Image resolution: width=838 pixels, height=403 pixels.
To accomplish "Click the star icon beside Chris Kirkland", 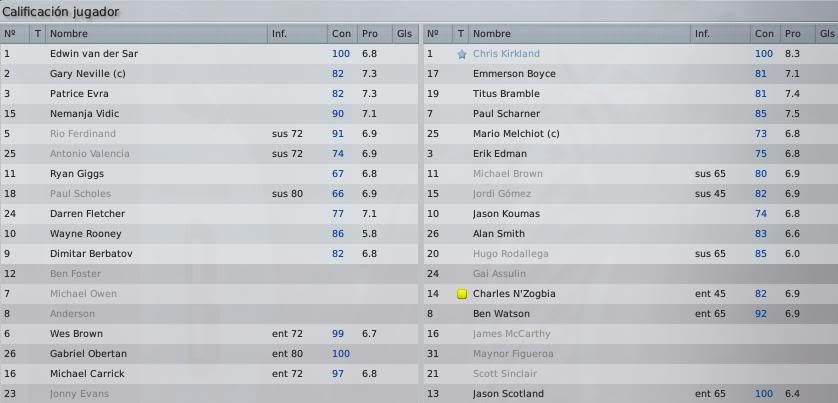I will click(x=462, y=54).
